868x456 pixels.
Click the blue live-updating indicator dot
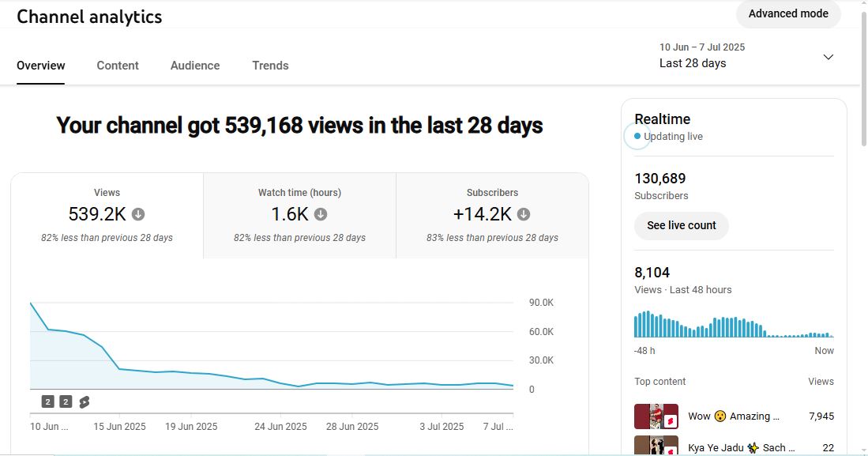pyautogui.click(x=637, y=136)
